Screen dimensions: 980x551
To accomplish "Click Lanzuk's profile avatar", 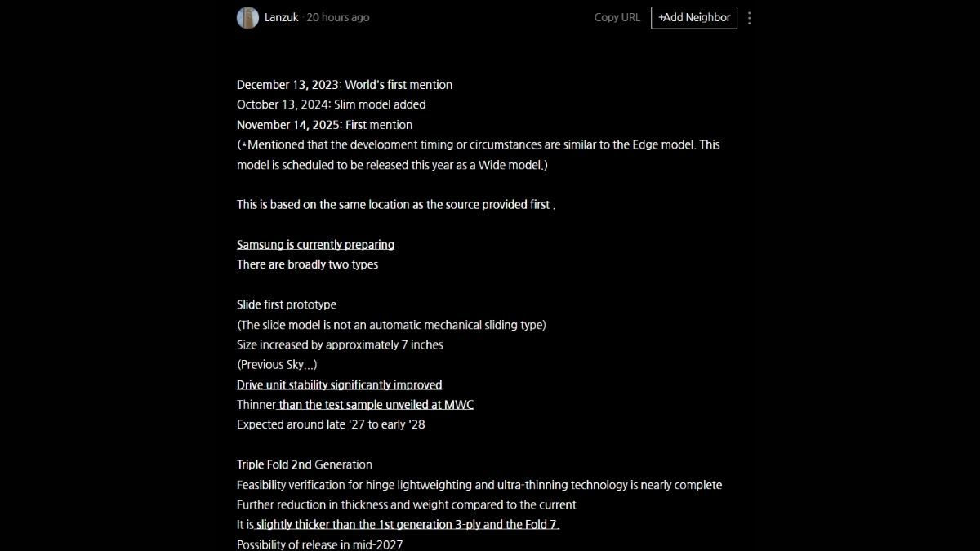I will [247, 17].
